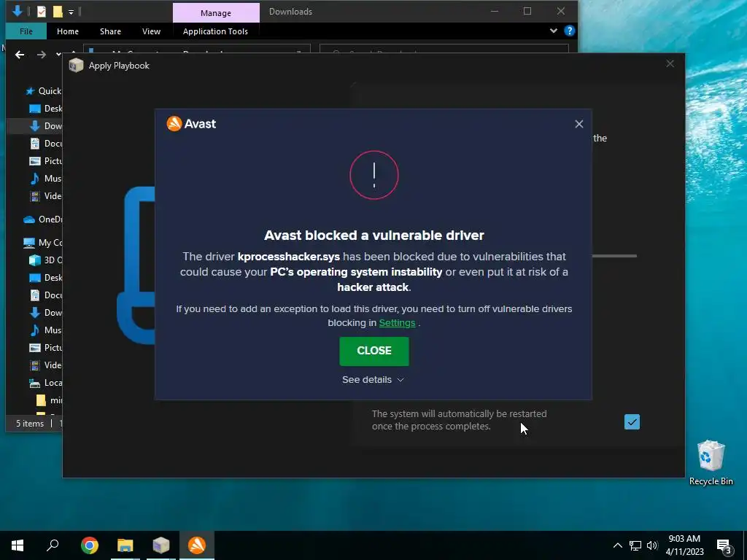Screen dimensions: 747x560
Task: Open the volume tray icon
Action: [652, 545]
